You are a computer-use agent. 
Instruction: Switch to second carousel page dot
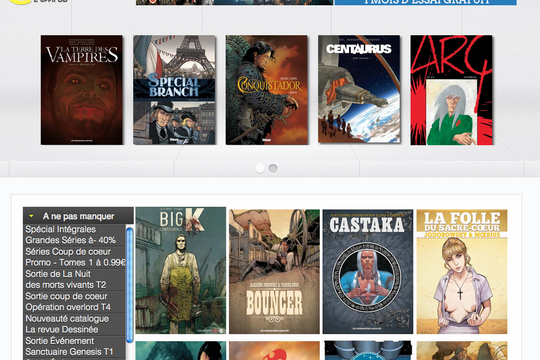pyautogui.click(x=273, y=168)
